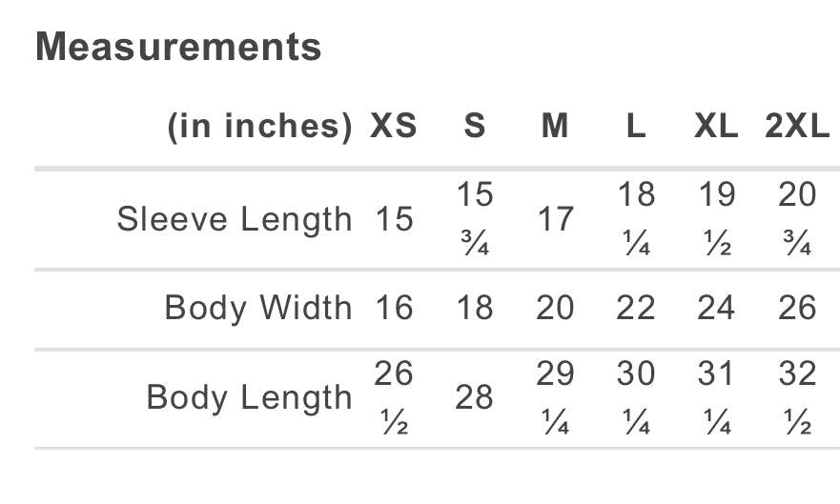Click the Body Width row label

pyautogui.click(x=258, y=308)
